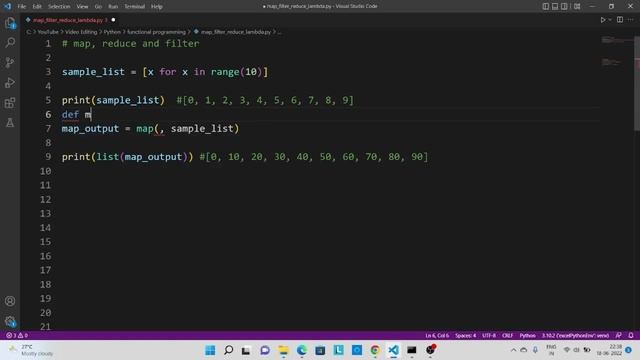
Task: Open the Testing flask view
Action: click(10, 122)
